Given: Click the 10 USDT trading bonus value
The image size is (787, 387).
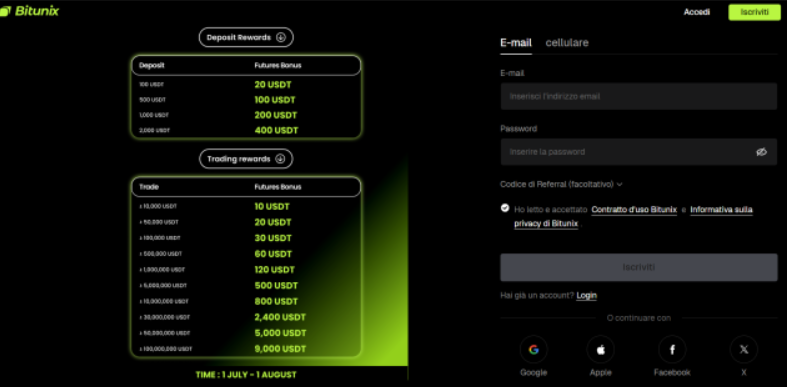Looking at the screenshot, I should pos(272,206).
